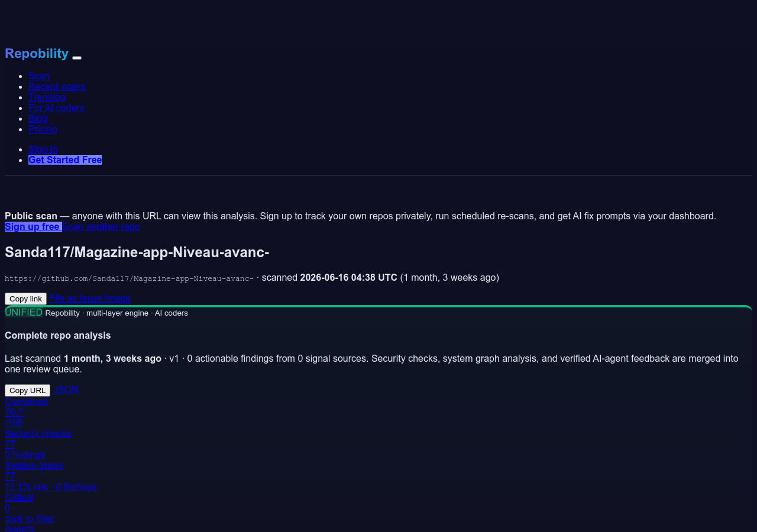Click the Get Started Free button
The height and width of the screenshot is (532, 757).
(x=65, y=160)
